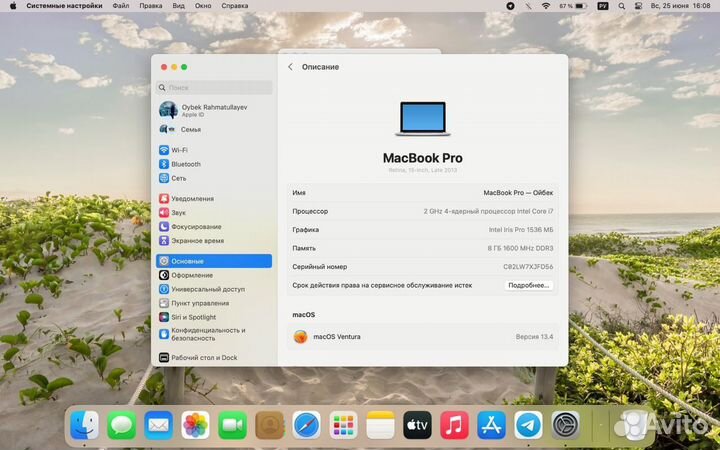Screen dimensions: 720x450
Task: Open the Файл menu
Action: [121, 6]
